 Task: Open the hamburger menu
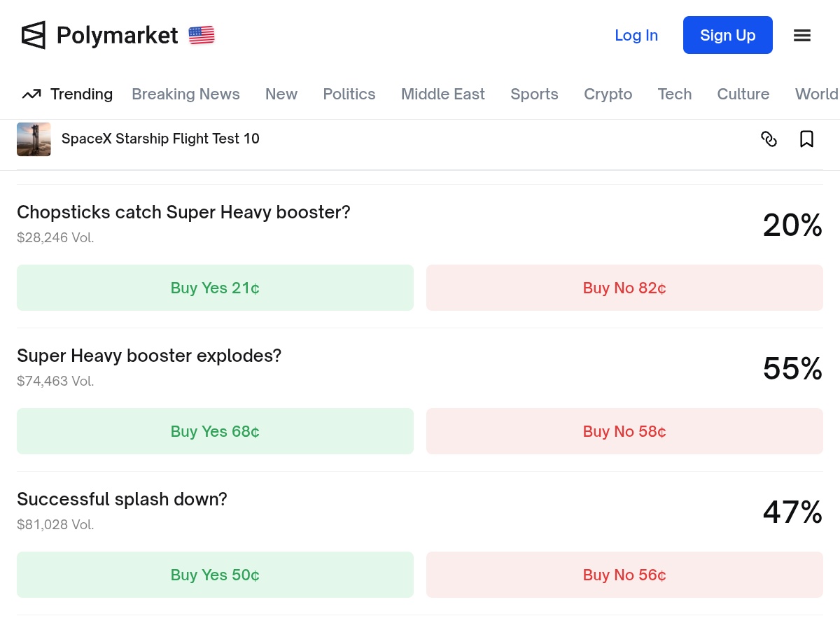pos(802,36)
